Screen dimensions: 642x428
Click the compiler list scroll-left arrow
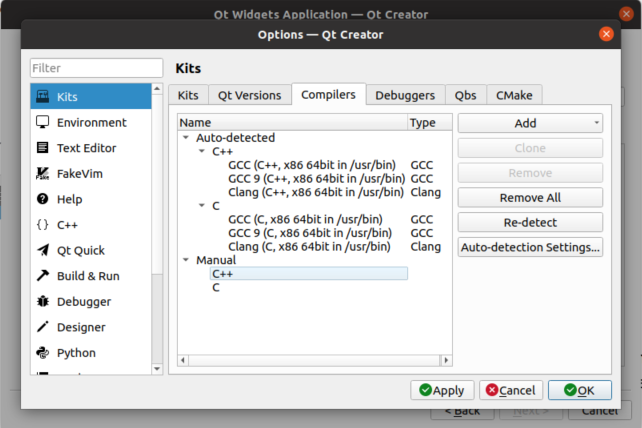click(x=183, y=360)
